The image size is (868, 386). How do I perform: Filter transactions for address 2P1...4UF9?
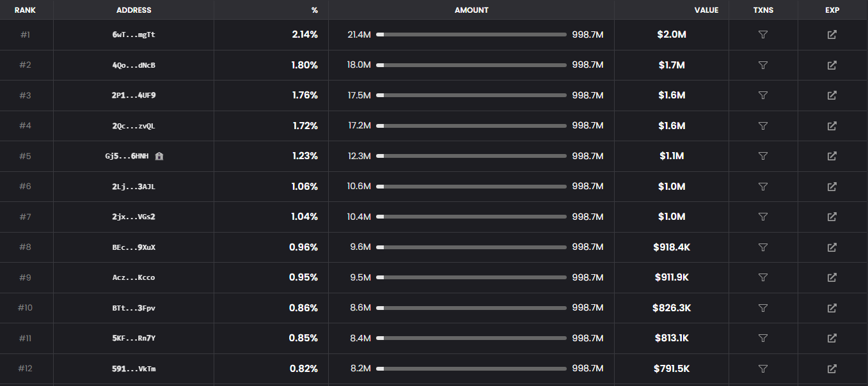coord(762,95)
